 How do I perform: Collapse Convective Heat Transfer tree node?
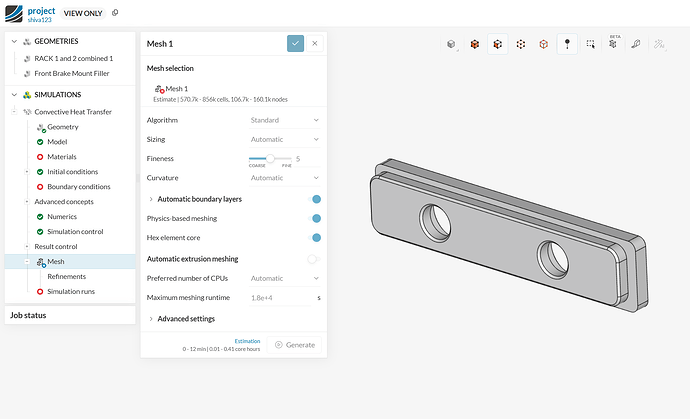coord(14,112)
